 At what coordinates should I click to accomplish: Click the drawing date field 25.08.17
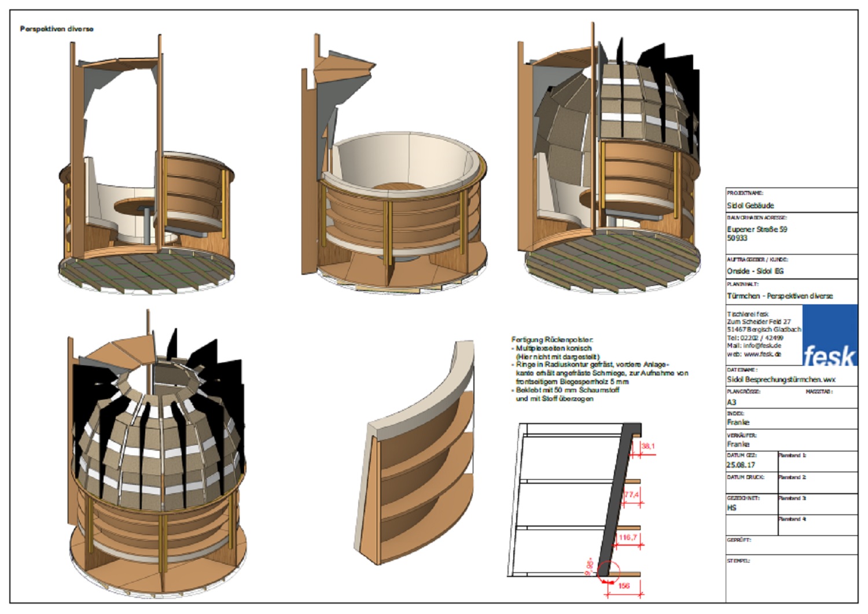[x=741, y=465]
